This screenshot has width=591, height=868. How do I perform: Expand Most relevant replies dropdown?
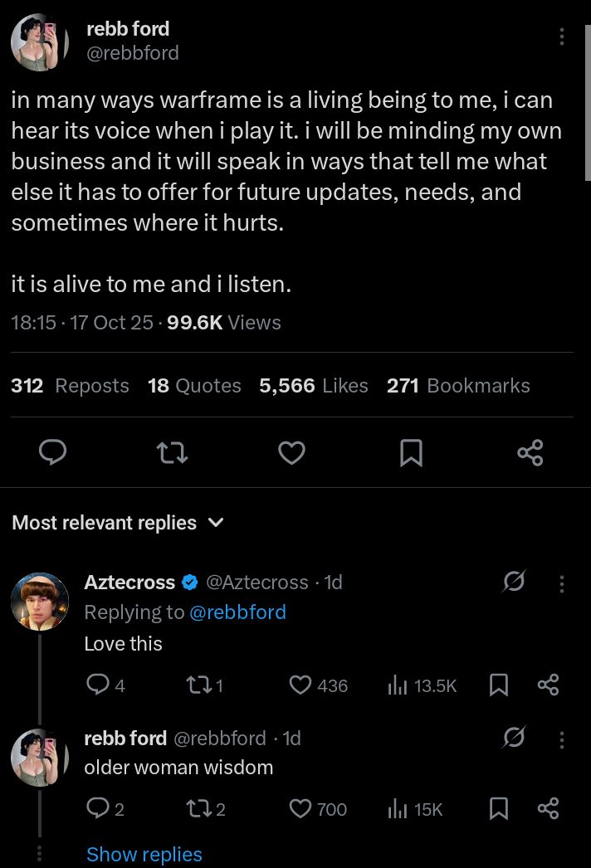[x=214, y=523]
